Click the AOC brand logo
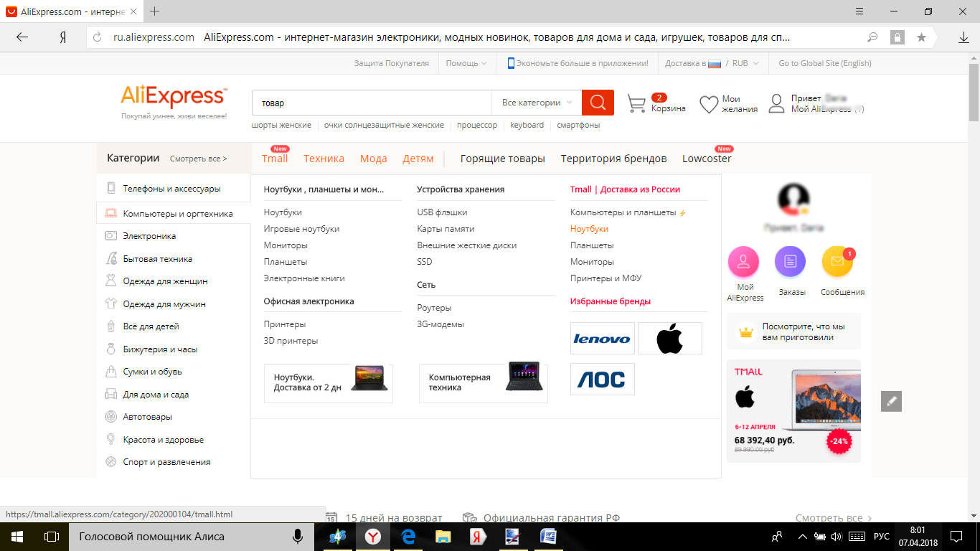Viewport: 980px width, 551px height. (602, 380)
